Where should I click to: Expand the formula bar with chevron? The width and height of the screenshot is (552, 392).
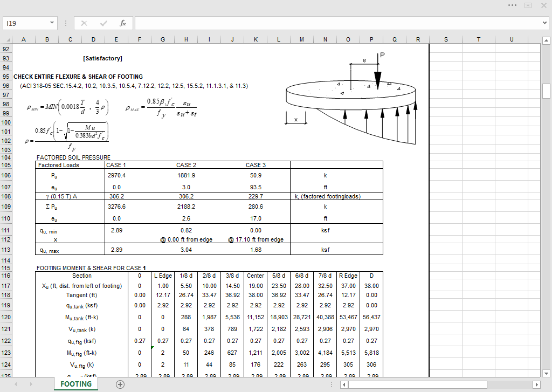pos(544,23)
